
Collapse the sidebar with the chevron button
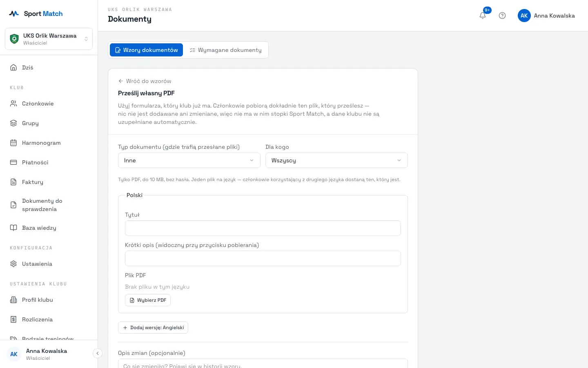(97, 353)
